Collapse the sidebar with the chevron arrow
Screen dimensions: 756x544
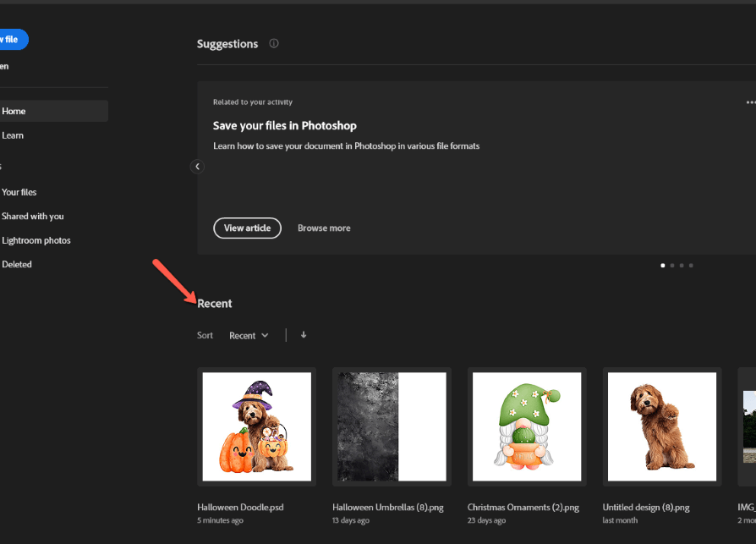[x=197, y=167]
